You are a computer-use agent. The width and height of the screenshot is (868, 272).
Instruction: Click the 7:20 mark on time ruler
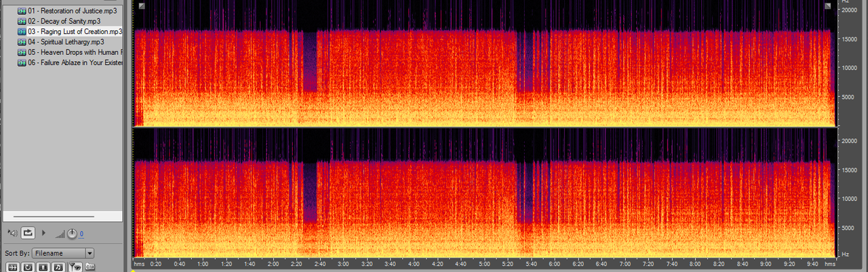point(648,263)
